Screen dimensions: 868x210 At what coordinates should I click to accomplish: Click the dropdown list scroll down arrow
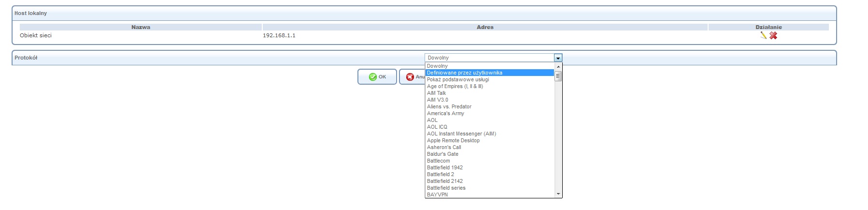coord(558,194)
